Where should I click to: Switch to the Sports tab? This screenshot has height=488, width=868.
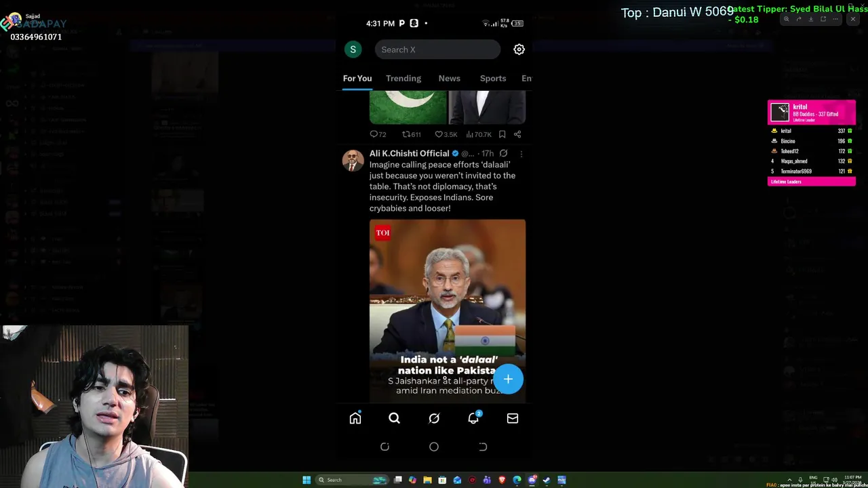click(x=493, y=78)
